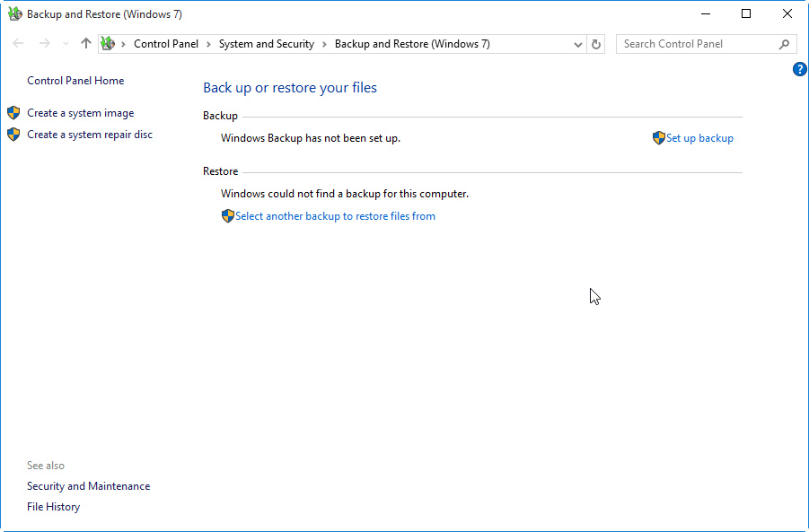809x532 pixels.
Task: Click the 'Restore' section heading
Action: point(220,171)
